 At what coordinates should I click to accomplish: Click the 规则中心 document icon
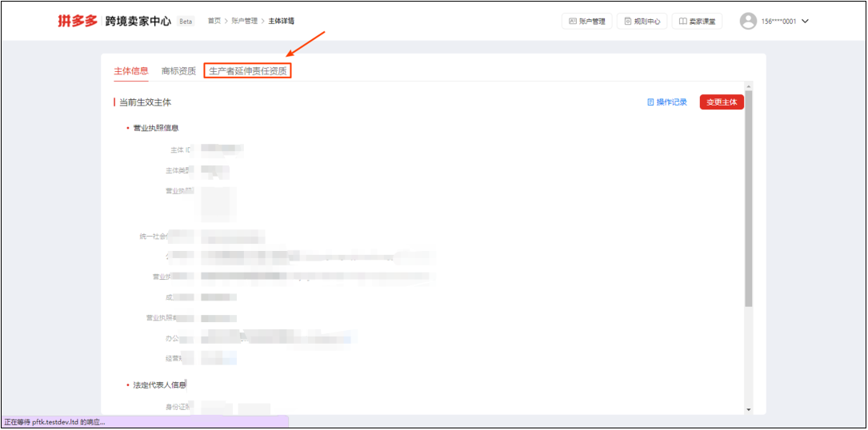pos(627,22)
